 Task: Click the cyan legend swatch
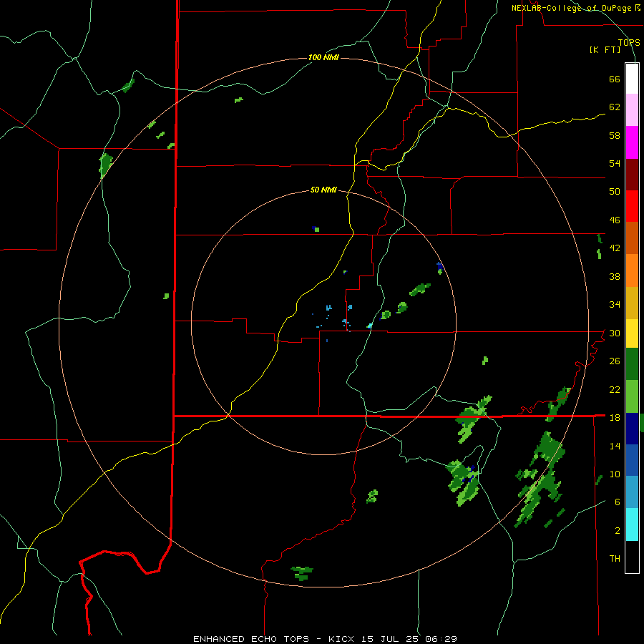click(632, 525)
